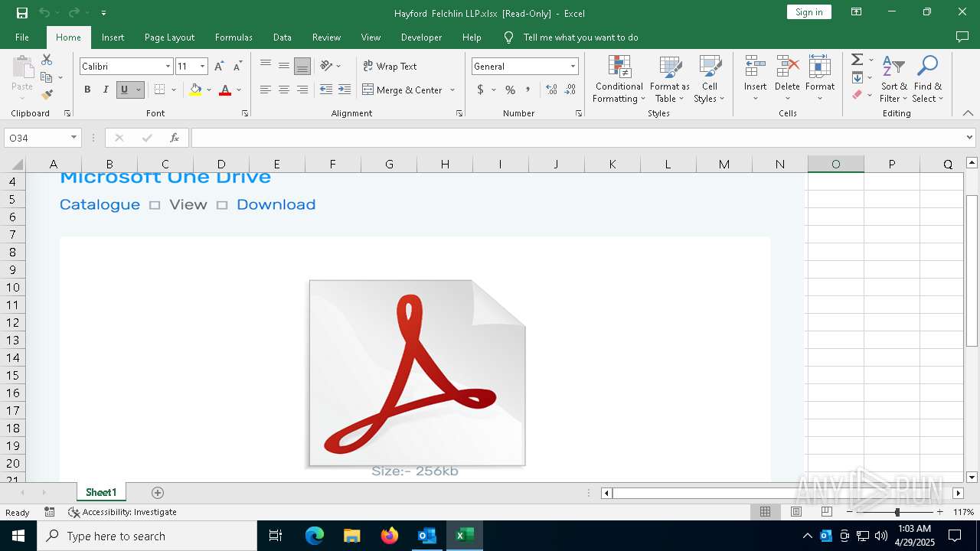Viewport: 980px width, 551px height.
Task: Open Cell Styles gallery
Action: (x=710, y=79)
